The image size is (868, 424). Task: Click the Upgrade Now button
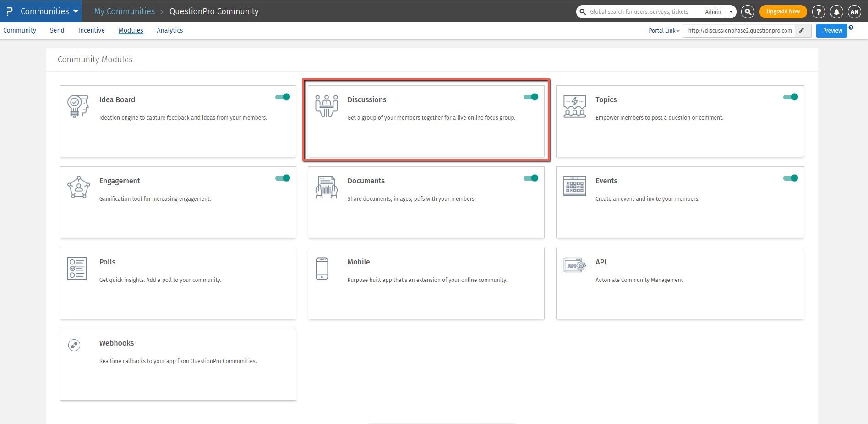pyautogui.click(x=783, y=11)
